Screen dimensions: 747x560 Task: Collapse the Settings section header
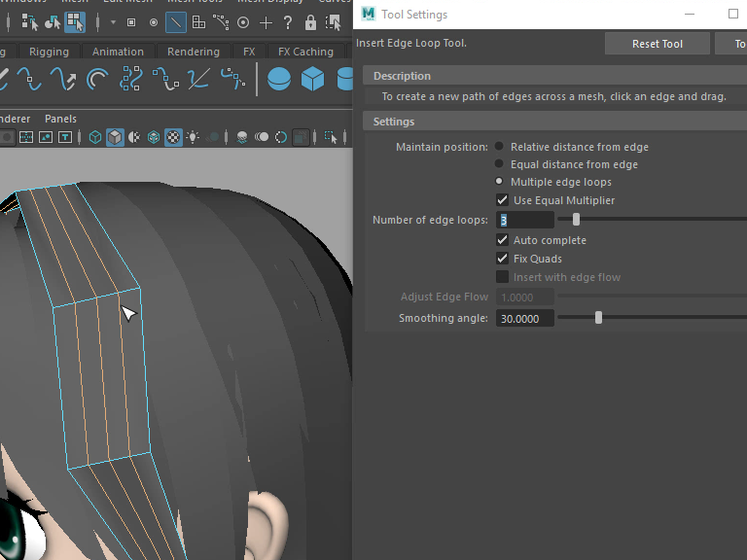[x=394, y=122]
